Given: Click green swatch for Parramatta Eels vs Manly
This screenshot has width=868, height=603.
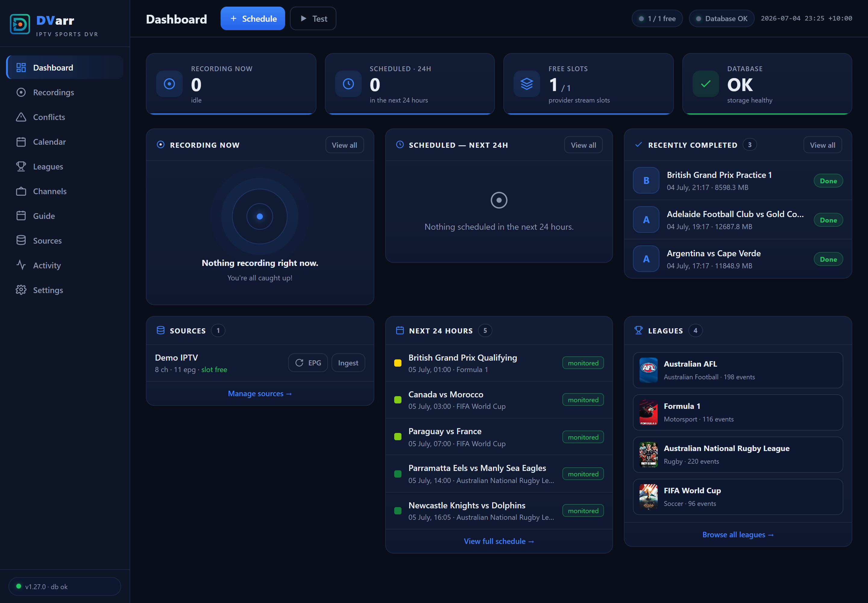Looking at the screenshot, I should coord(398,474).
